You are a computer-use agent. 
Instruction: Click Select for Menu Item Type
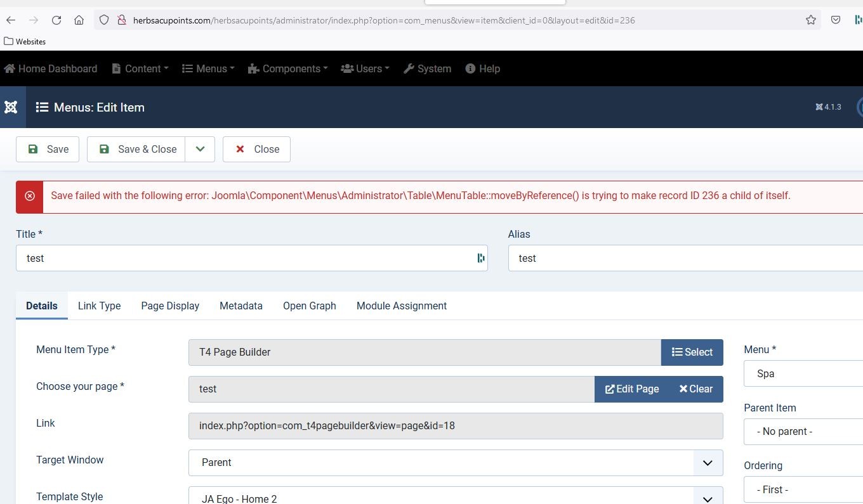coord(692,352)
